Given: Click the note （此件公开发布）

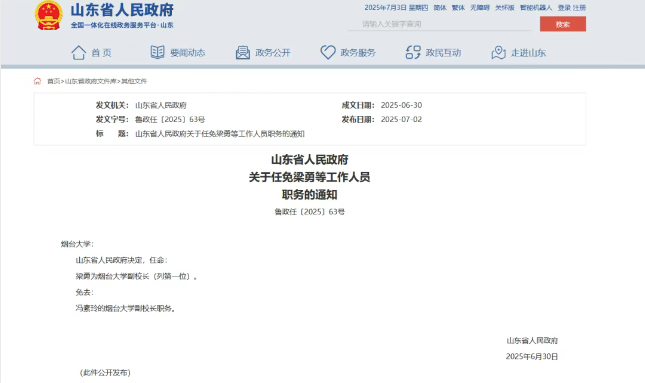Looking at the screenshot, I should click(x=105, y=373).
